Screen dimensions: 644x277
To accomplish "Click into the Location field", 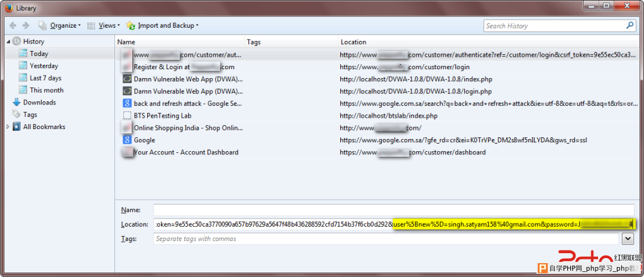I will (x=394, y=224).
